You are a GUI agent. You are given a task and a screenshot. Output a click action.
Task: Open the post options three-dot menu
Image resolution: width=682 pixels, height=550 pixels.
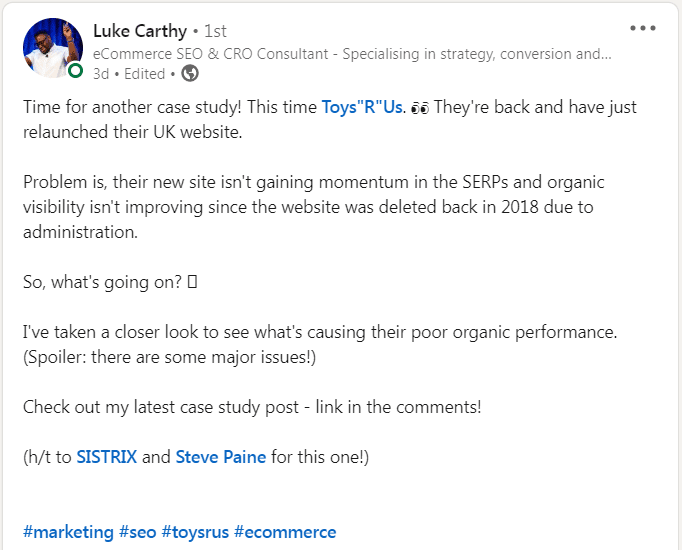pos(643,29)
